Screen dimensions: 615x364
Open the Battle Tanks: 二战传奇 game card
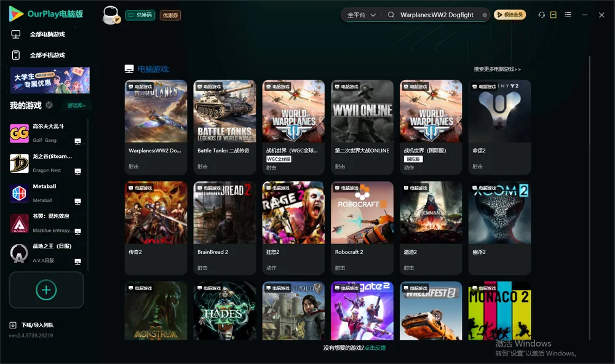click(x=224, y=127)
